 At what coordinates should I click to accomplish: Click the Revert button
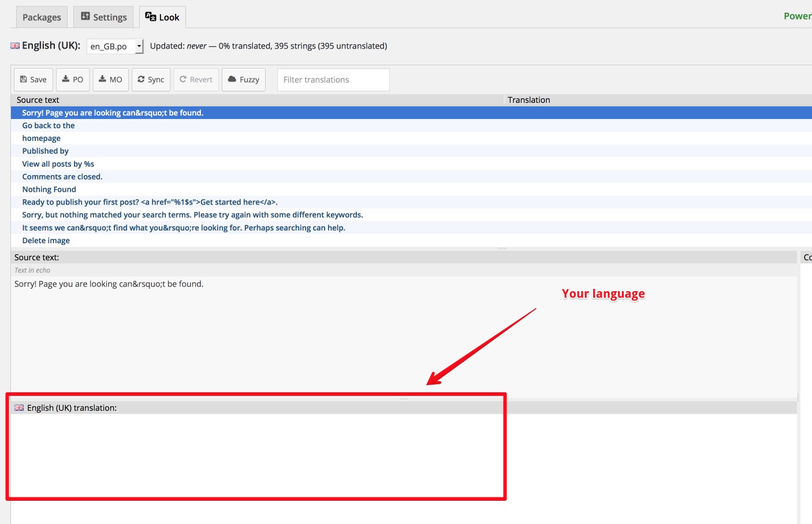coord(196,80)
